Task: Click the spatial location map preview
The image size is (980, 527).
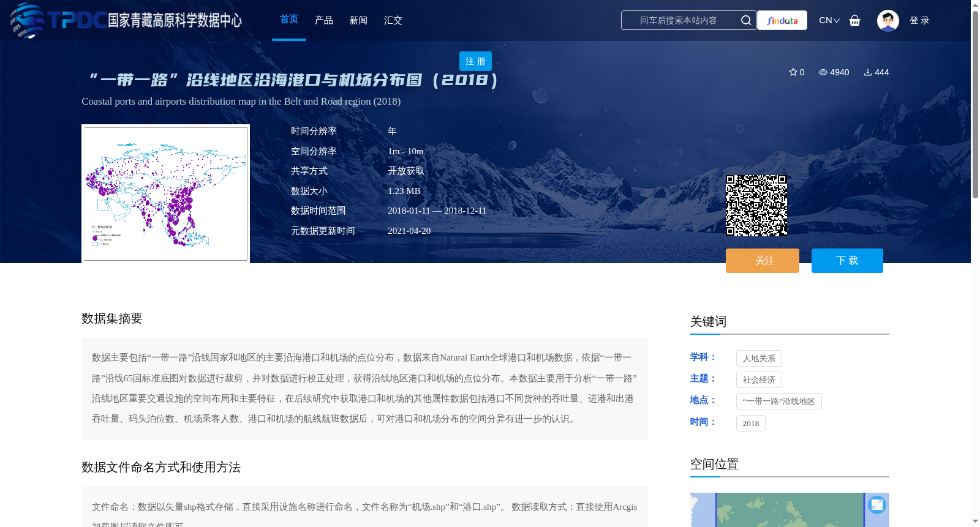Action: click(x=790, y=510)
